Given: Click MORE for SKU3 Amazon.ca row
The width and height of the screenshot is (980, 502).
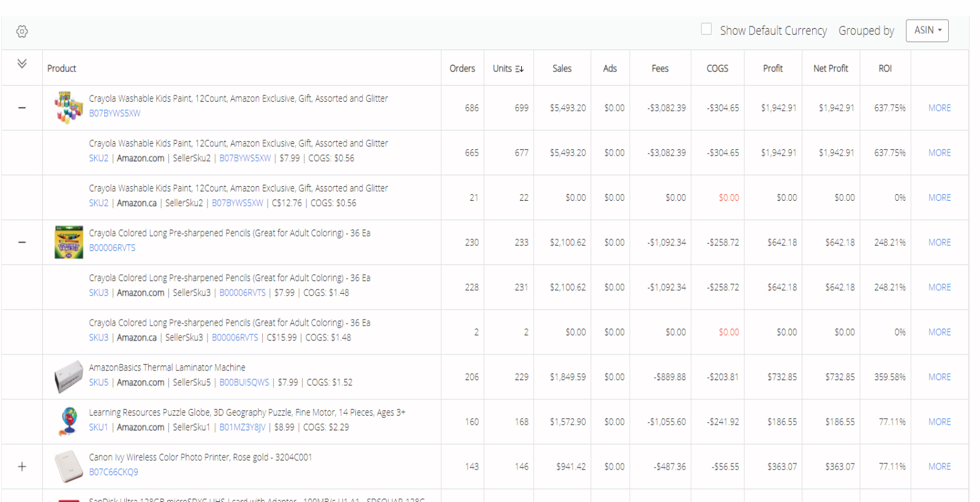Looking at the screenshot, I should tap(940, 332).
